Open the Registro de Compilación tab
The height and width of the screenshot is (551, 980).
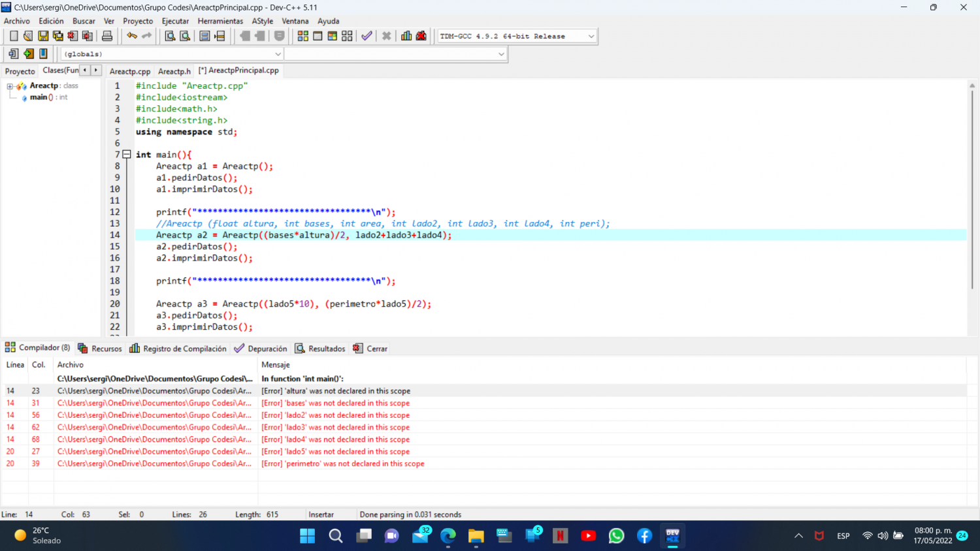point(178,349)
